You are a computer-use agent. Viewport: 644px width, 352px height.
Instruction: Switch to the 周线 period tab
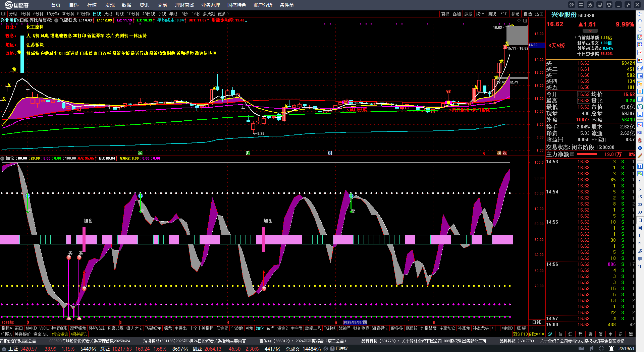(x=108, y=14)
